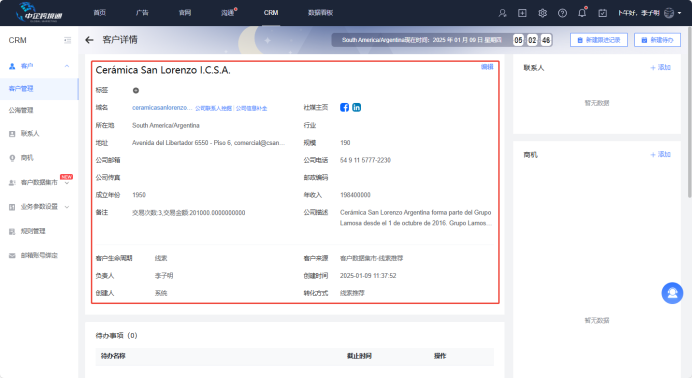The image size is (693, 378).
Task: Collapse the CRM sidebar with the fold icon
Action: [x=67, y=40]
